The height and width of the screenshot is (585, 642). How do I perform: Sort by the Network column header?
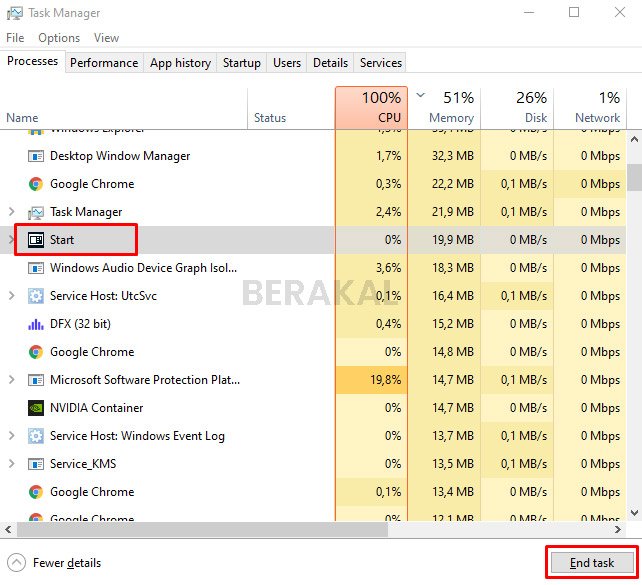[x=590, y=108]
